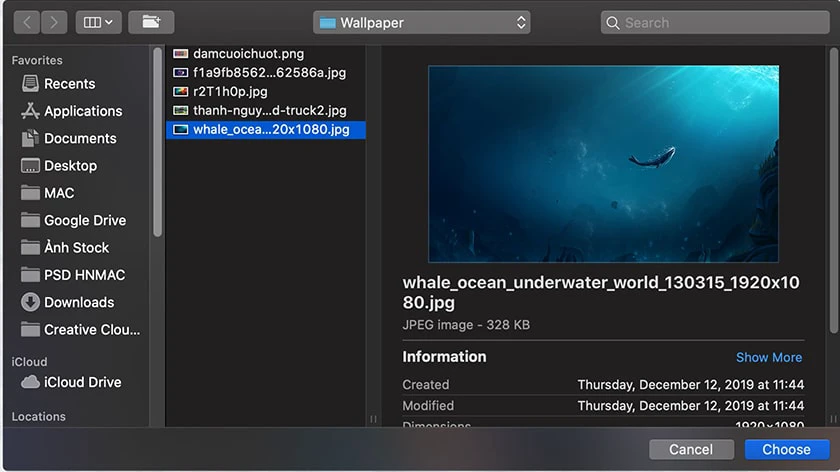The height and width of the screenshot is (472, 840).
Task: Click the Applications icon
Action: pos(30,111)
